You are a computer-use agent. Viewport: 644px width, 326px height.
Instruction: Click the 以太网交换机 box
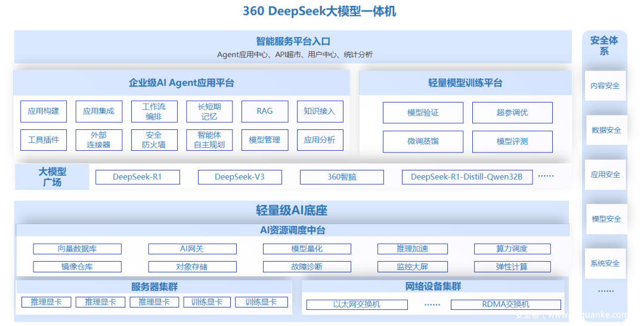357,305
